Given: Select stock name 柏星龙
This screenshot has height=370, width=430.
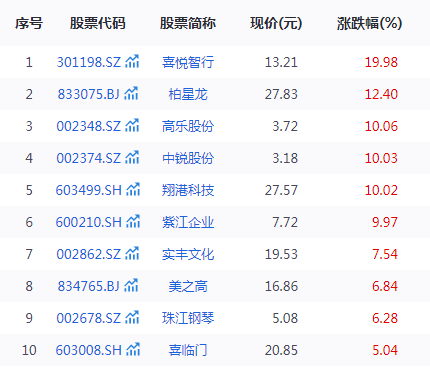Looking at the screenshot, I should point(188,94).
